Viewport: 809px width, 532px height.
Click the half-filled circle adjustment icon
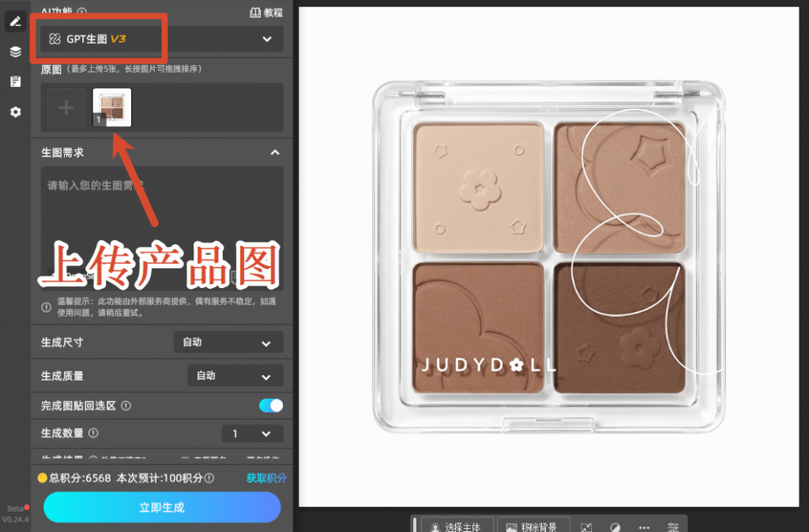tap(615, 526)
